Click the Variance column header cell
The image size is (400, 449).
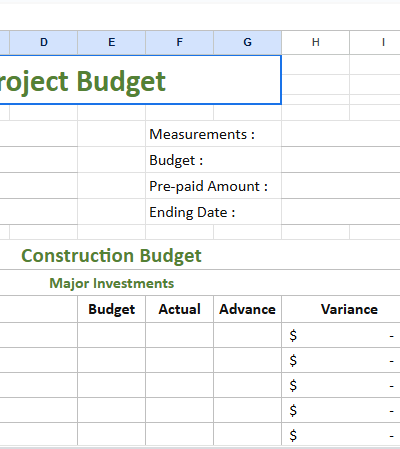341,309
